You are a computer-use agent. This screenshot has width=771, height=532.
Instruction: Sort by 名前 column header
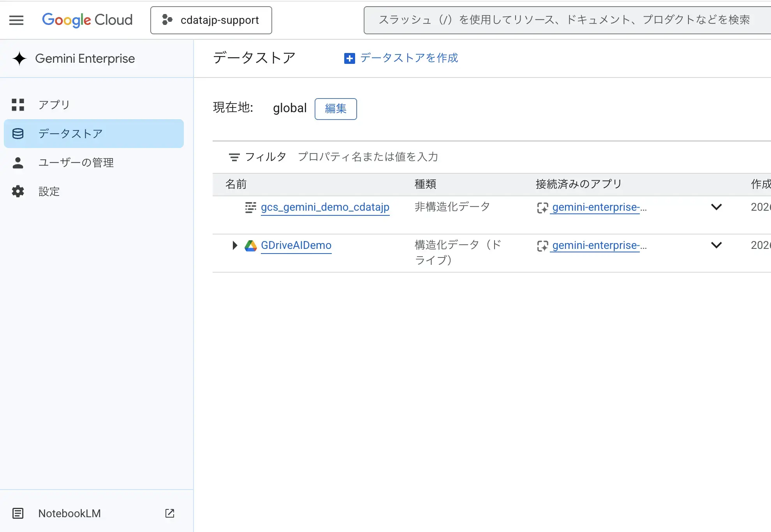tap(236, 184)
